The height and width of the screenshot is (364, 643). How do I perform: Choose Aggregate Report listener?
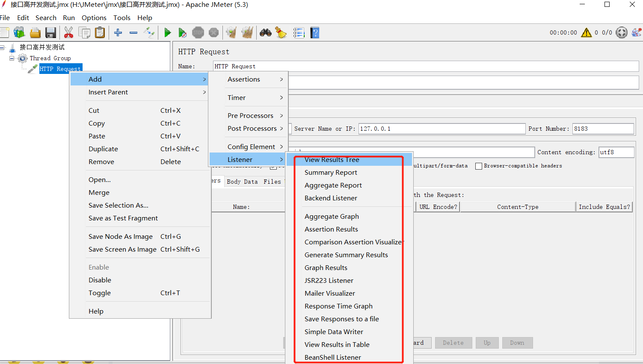[349, 185]
